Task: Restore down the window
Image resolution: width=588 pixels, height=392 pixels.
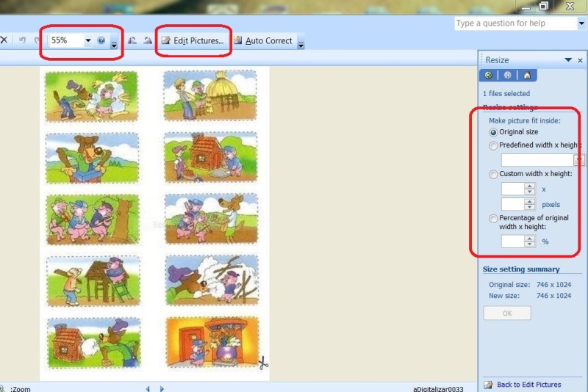Action: pos(544,6)
